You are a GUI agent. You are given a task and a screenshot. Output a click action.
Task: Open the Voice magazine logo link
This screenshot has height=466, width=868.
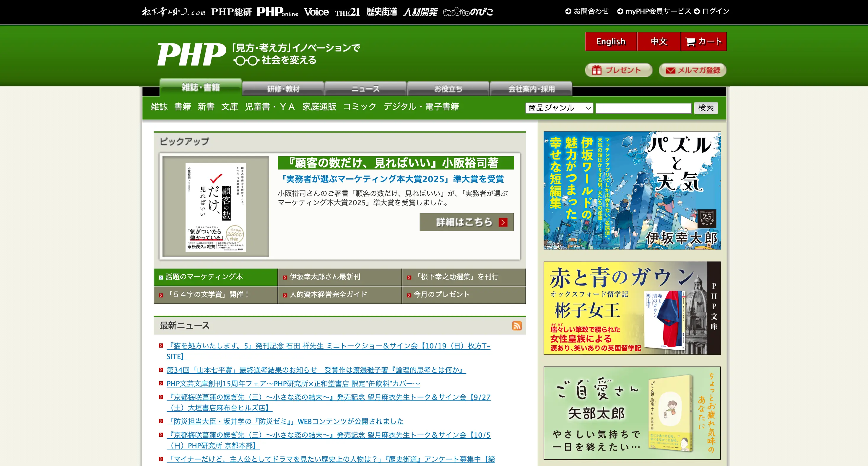(x=316, y=12)
